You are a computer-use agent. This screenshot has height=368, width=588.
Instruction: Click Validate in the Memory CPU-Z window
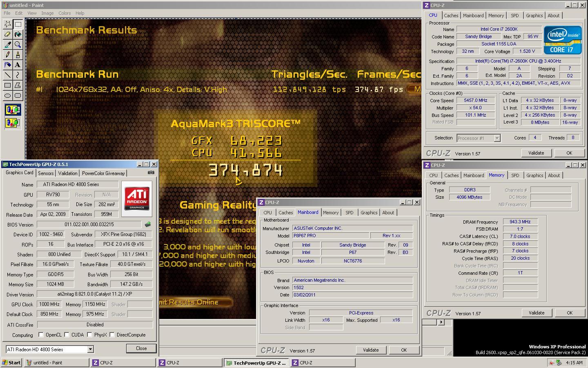coord(537,313)
